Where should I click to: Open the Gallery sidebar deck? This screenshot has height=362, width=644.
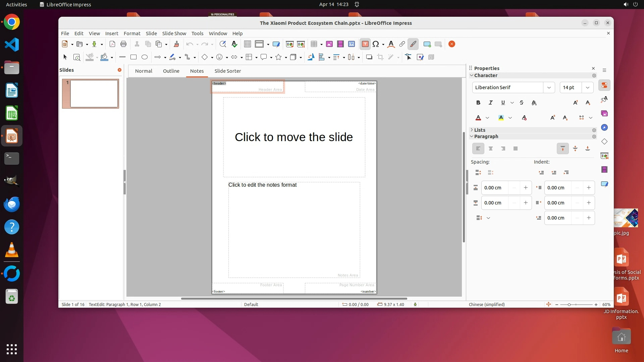(x=604, y=114)
